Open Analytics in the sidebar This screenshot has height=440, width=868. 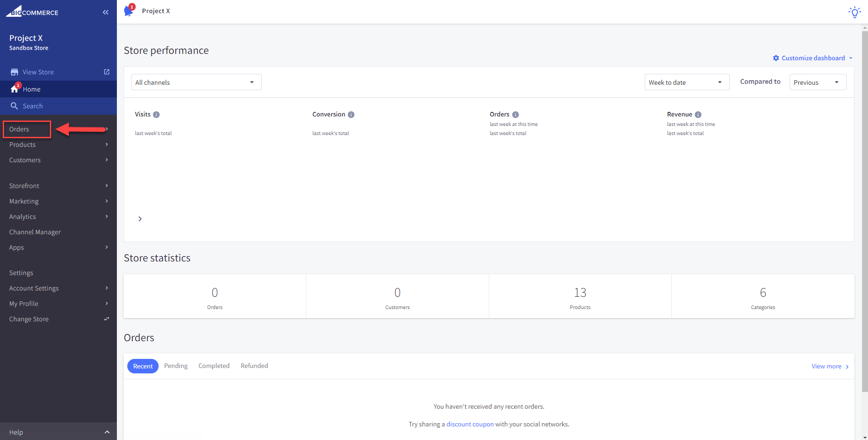coord(22,217)
